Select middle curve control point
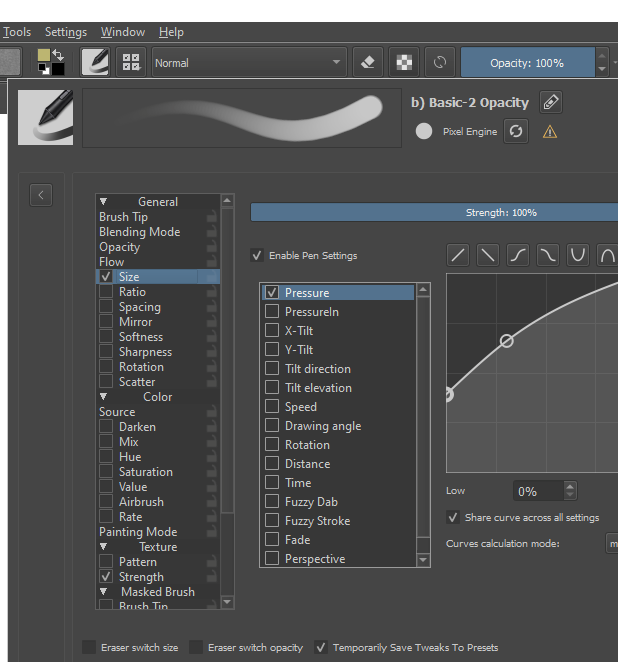Screen dimensions: 618x662 coord(507,341)
